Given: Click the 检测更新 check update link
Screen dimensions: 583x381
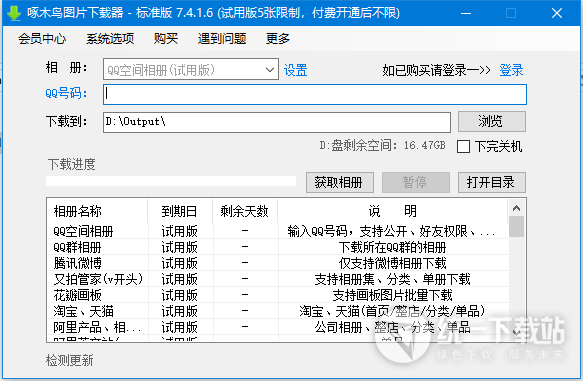Looking at the screenshot, I should [70, 360].
